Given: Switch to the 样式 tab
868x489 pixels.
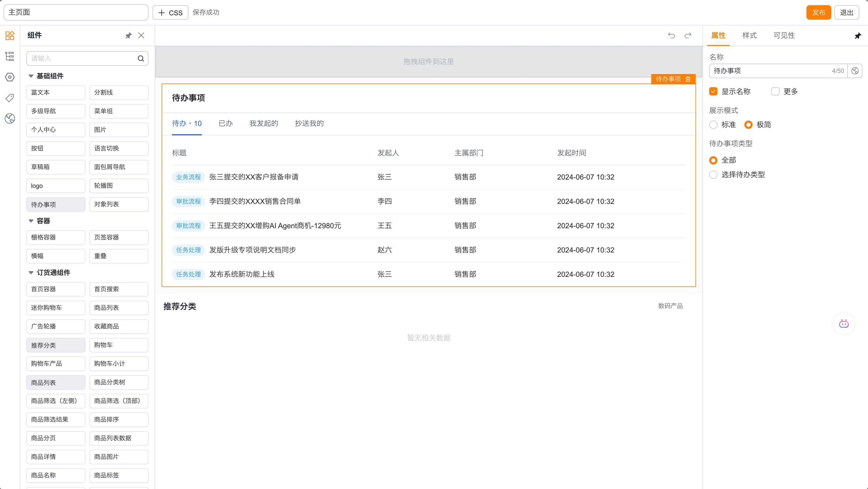Looking at the screenshot, I should [x=749, y=35].
